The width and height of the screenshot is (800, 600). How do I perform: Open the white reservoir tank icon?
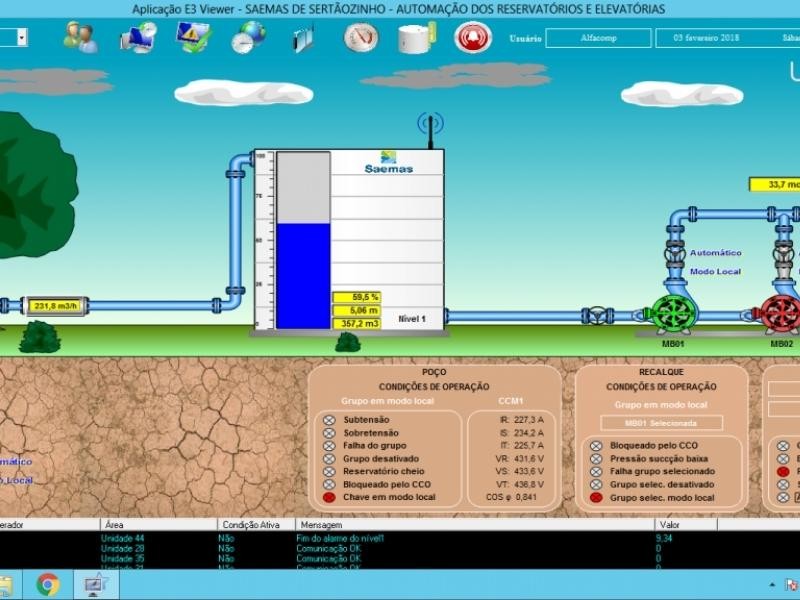click(x=412, y=38)
